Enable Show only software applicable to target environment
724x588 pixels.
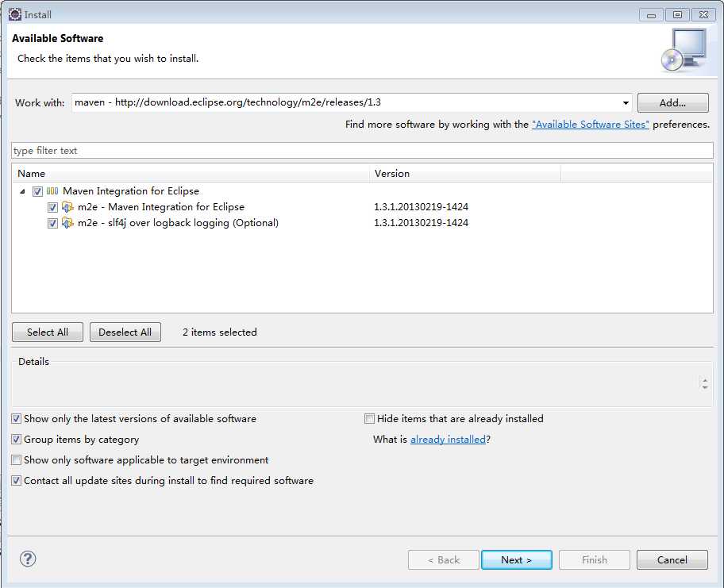(16, 459)
